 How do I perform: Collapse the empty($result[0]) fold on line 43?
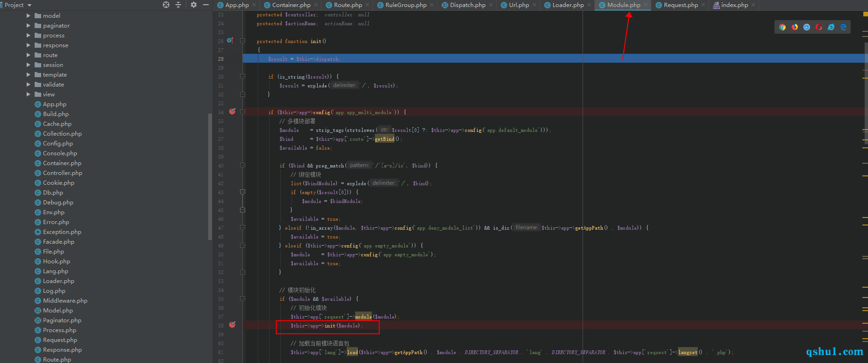(242, 192)
